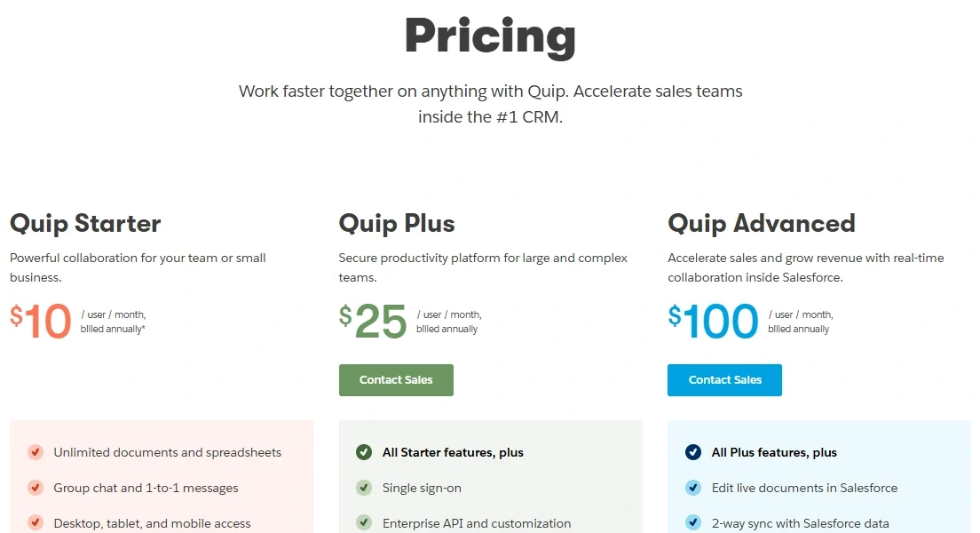Viewport: 980px width, 533px height.
Task: Click dark green checkmark beside All Starter features
Action: (x=364, y=452)
